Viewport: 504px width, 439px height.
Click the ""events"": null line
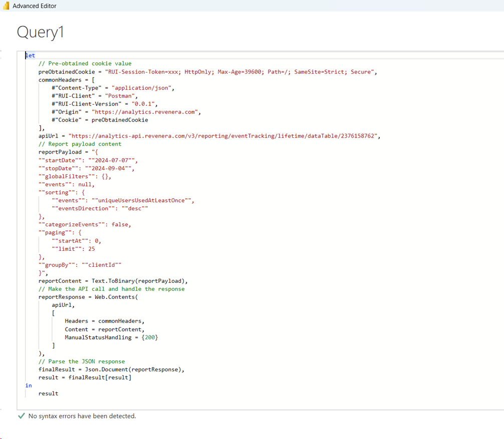[67, 184]
